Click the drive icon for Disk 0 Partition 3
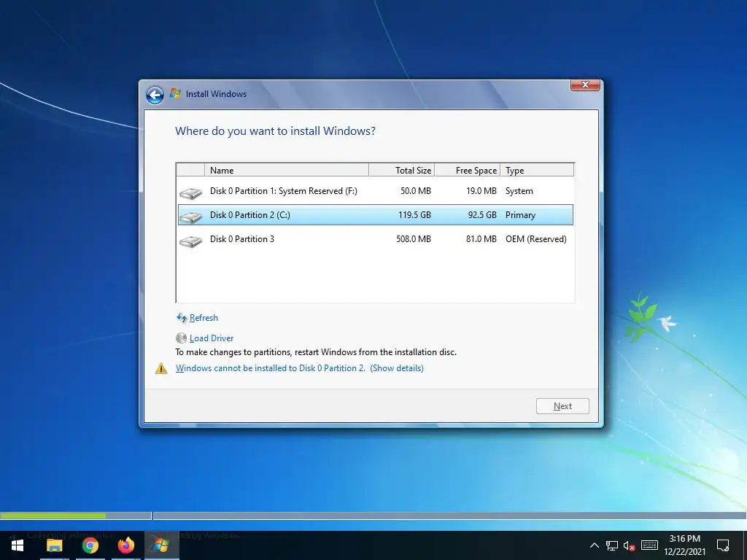747x560 pixels. coord(190,241)
